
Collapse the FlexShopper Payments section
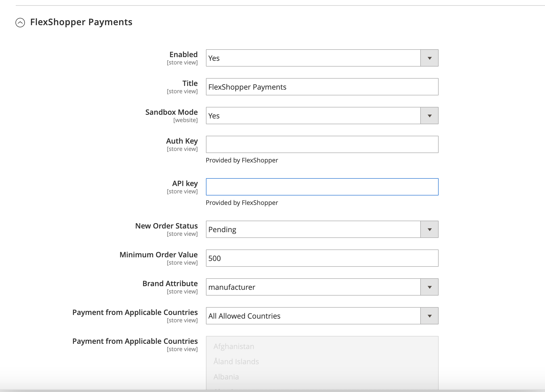pyautogui.click(x=20, y=23)
